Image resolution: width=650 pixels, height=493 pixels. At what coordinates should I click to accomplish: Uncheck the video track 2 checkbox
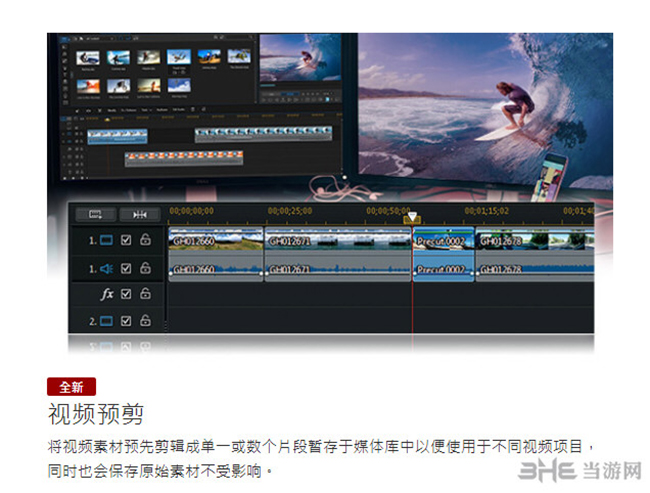126,321
